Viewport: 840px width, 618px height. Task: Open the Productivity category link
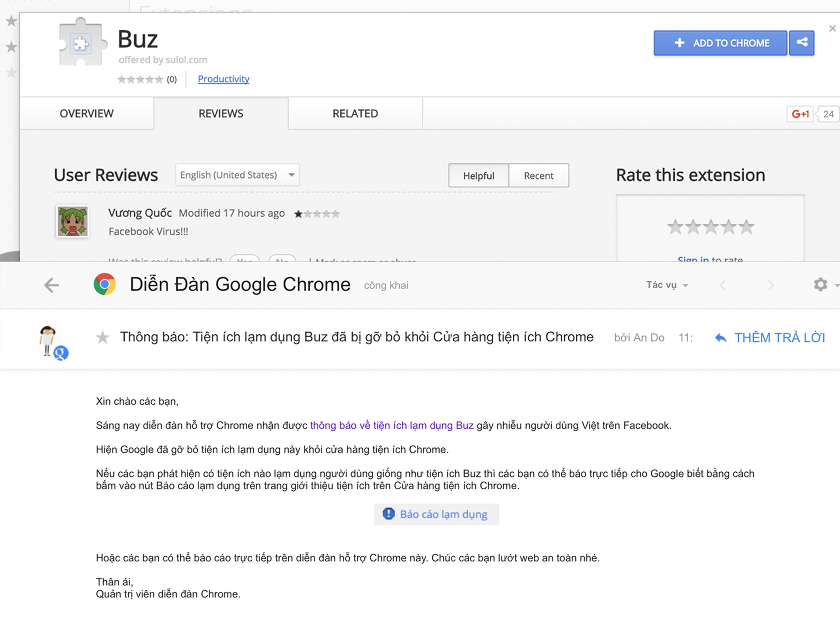tap(224, 79)
